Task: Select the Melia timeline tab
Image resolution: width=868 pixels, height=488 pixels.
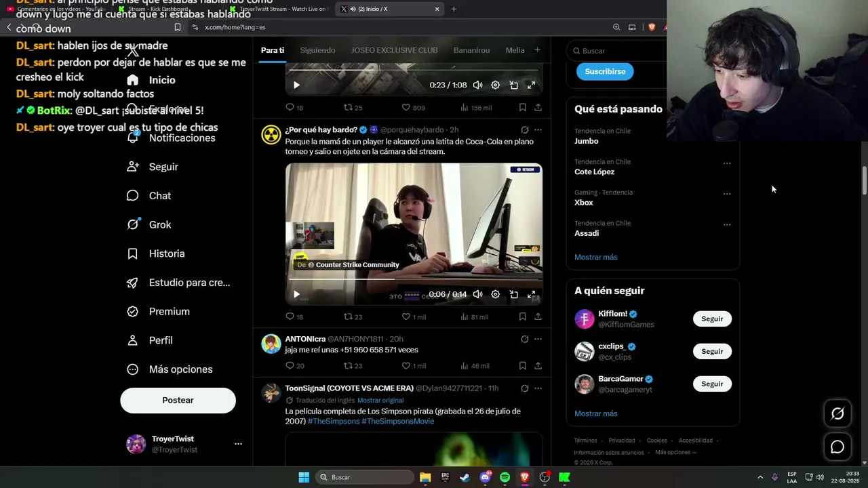Action: pos(515,50)
